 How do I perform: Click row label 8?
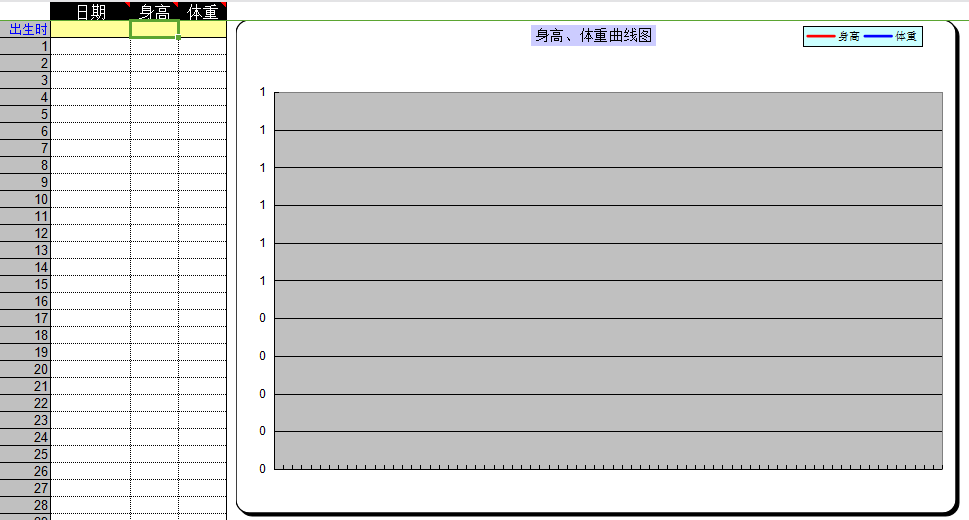click(25, 165)
